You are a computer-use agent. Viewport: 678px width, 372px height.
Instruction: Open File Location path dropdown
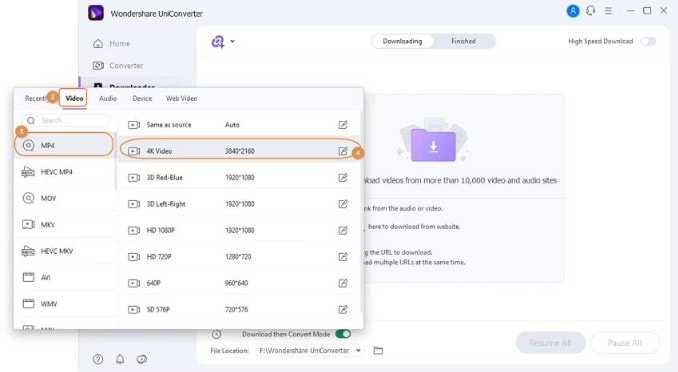358,350
